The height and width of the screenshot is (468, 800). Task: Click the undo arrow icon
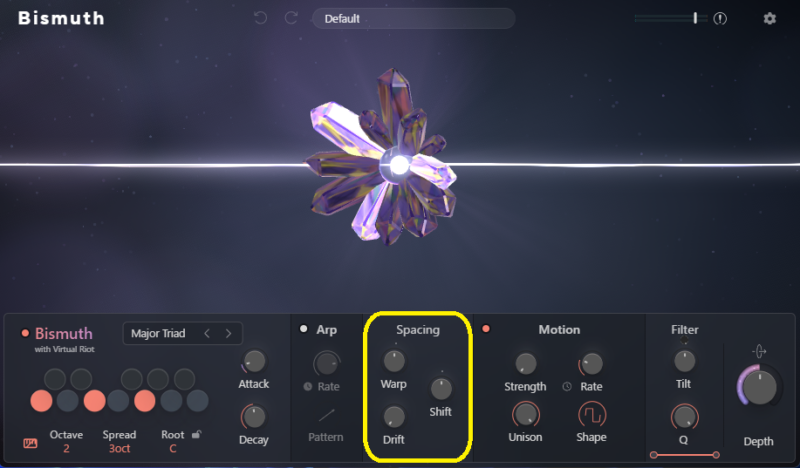pyautogui.click(x=260, y=18)
